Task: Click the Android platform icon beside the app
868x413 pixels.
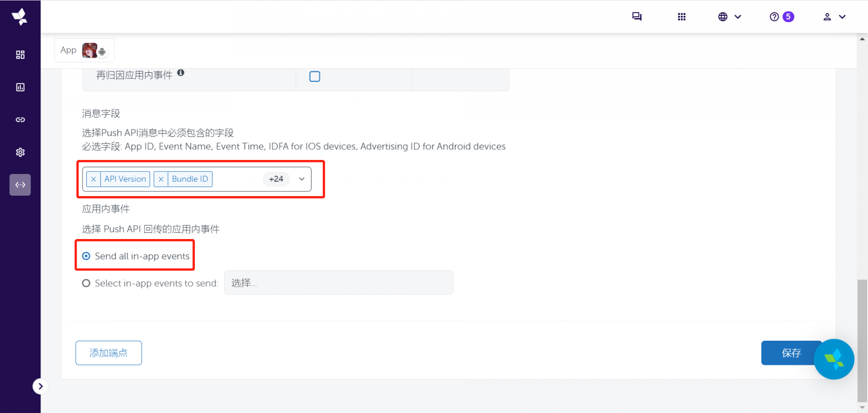Action: [x=102, y=52]
